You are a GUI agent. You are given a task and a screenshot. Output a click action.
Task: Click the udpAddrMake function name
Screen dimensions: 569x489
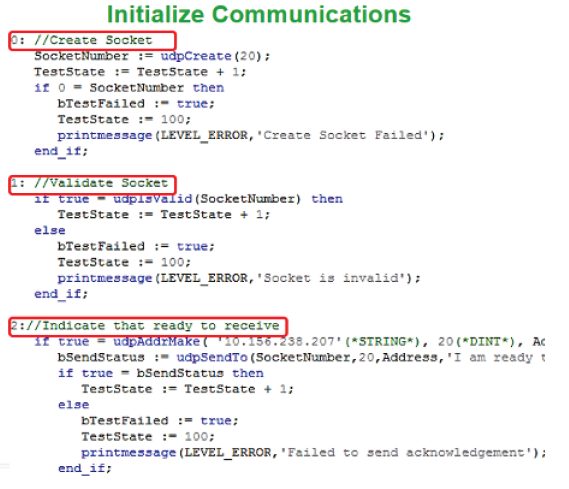click(x=156, y=341)
